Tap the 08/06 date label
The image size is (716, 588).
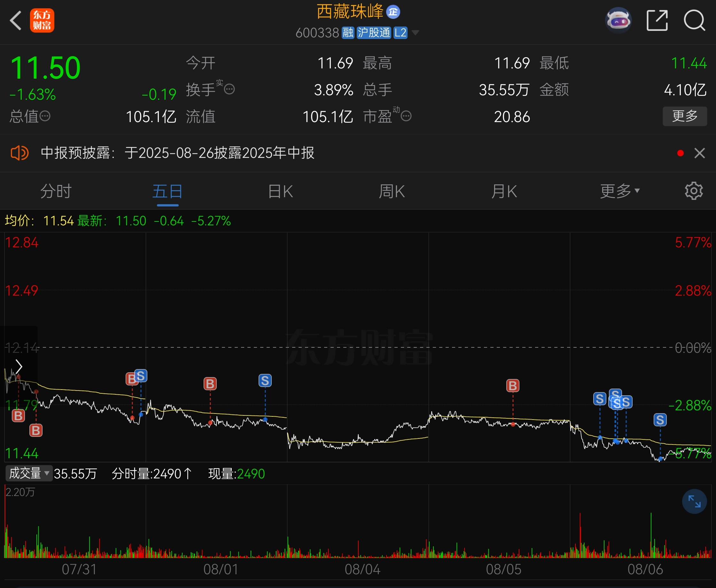click(x=645, y=569)
